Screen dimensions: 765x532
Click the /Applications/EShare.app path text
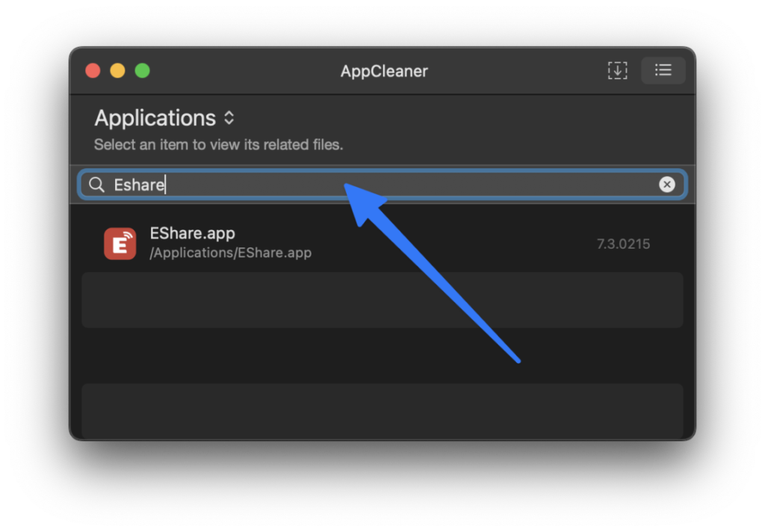[230, 253]
